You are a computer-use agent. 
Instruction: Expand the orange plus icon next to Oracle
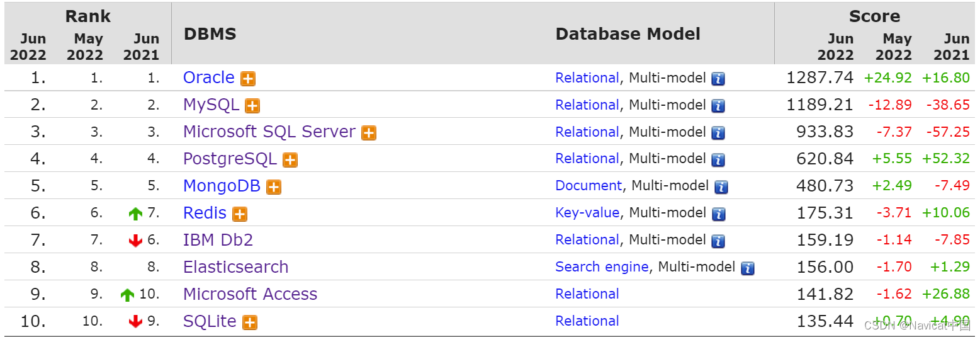pos(248,79)
